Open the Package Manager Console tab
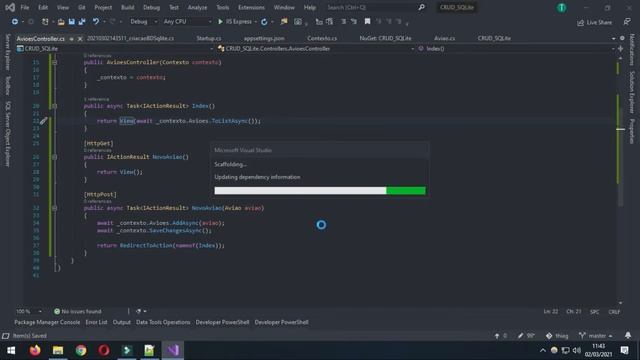 [x=47, y=322]
